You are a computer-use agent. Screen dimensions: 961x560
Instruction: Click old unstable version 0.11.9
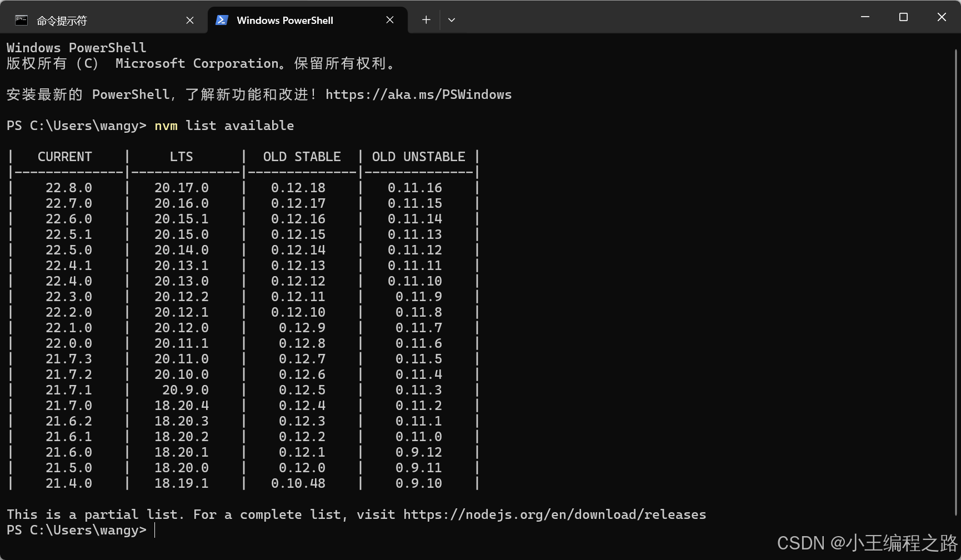tap(419, 297)
